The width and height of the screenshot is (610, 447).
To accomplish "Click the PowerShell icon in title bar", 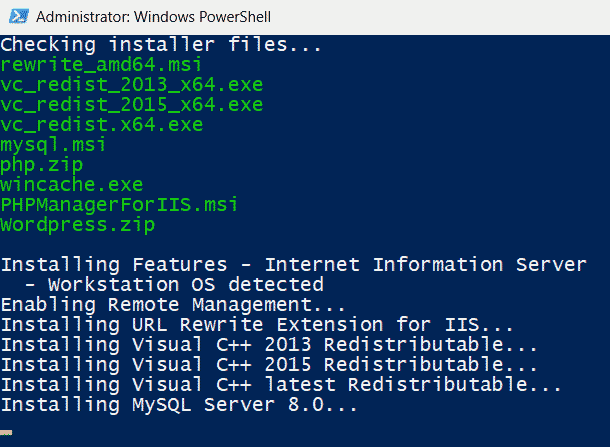I will (19, 16).
